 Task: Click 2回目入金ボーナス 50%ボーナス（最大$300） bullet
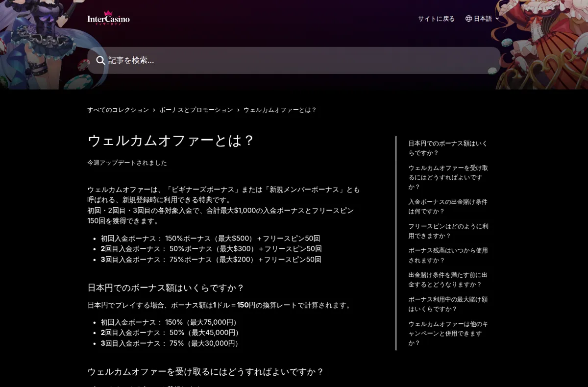tap(211, 249)
